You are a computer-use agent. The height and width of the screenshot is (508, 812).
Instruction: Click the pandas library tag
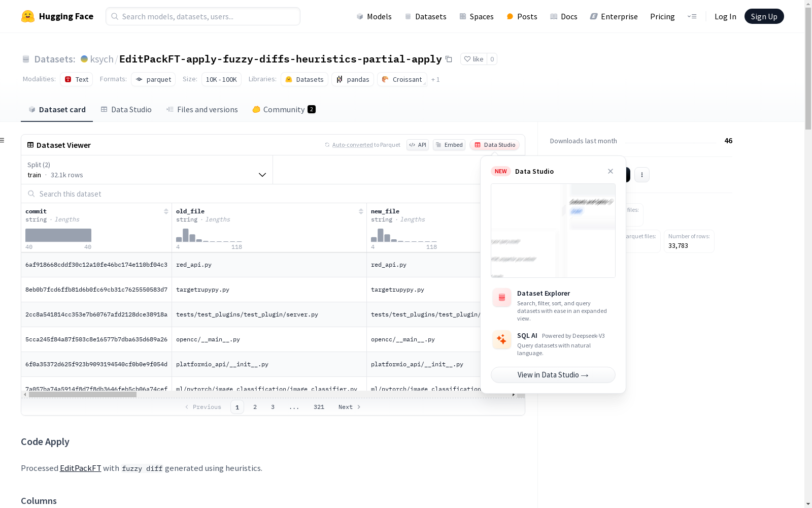click(x=353, y=79)
